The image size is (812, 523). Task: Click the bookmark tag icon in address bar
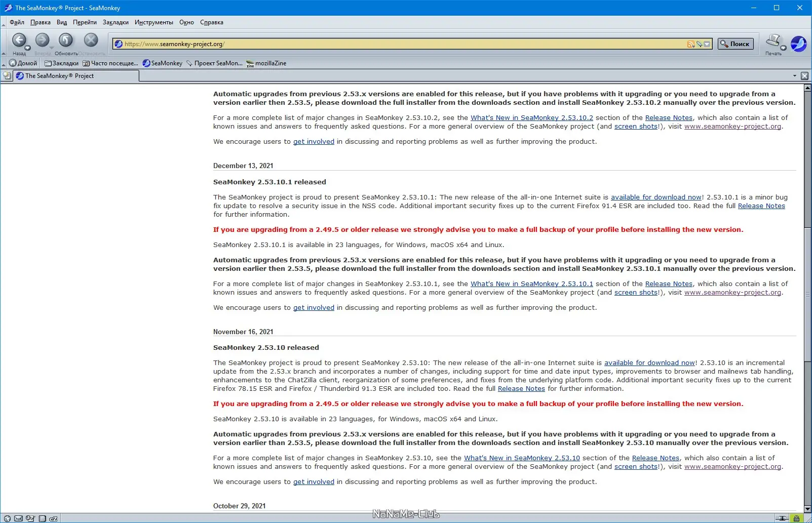point(699,44)
